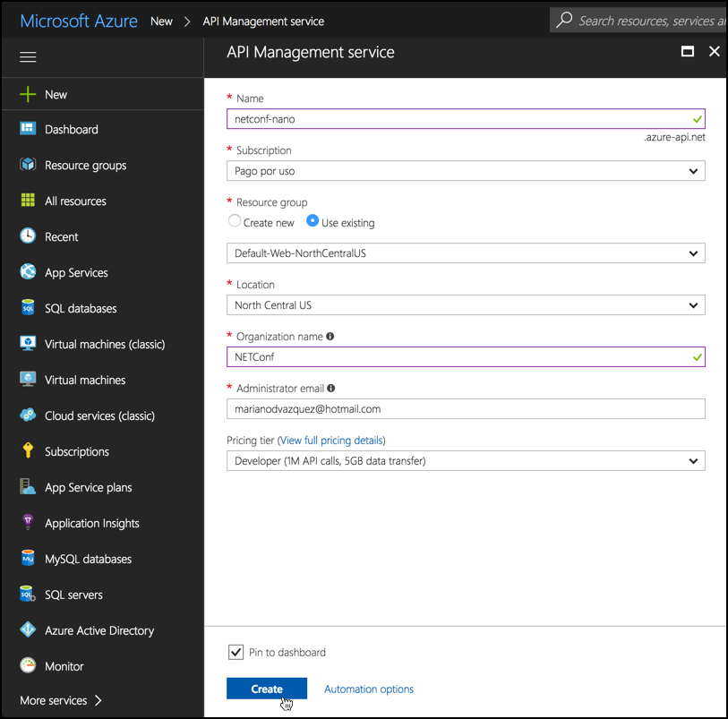Image resolution: width=728 pixels, height=719 pixels.
Task: Open the Automation options link
Action: [369, 689]
